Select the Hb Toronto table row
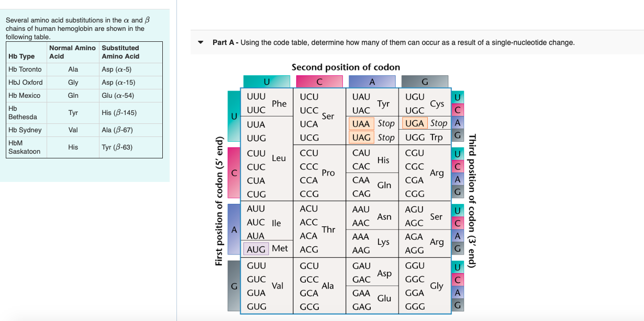The height and width of the screenshot is (321, 644). pyautogui.click(x=84, y=69)
